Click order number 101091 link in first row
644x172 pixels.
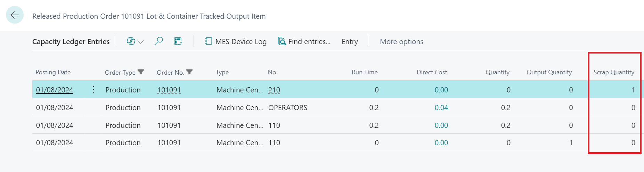point(169,90)
